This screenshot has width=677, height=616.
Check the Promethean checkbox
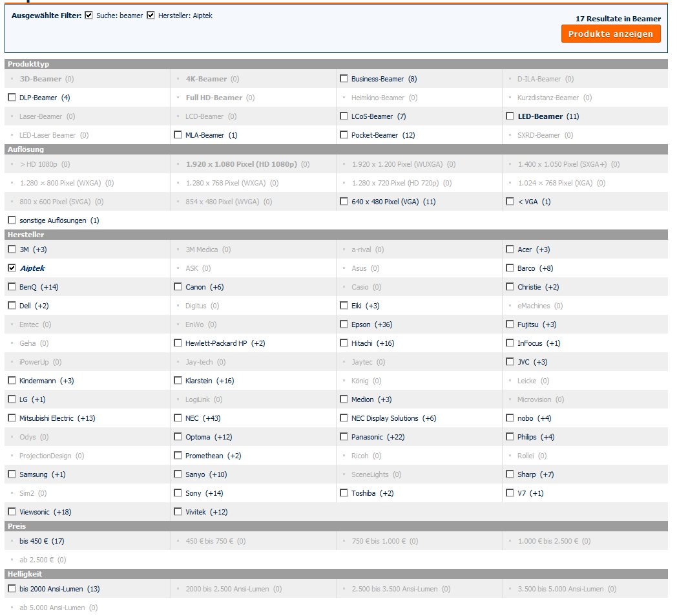point(178,456)
